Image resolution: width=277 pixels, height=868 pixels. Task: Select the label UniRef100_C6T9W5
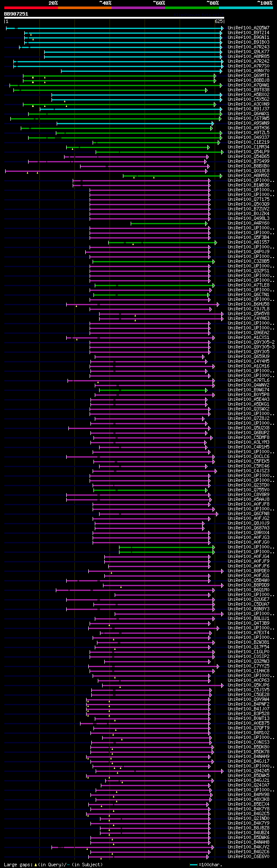pos(248,119)
